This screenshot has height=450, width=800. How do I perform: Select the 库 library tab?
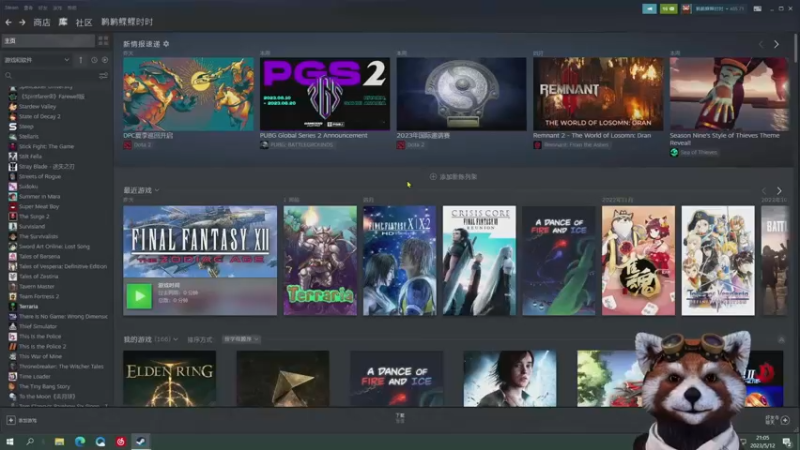coord(63,22)
